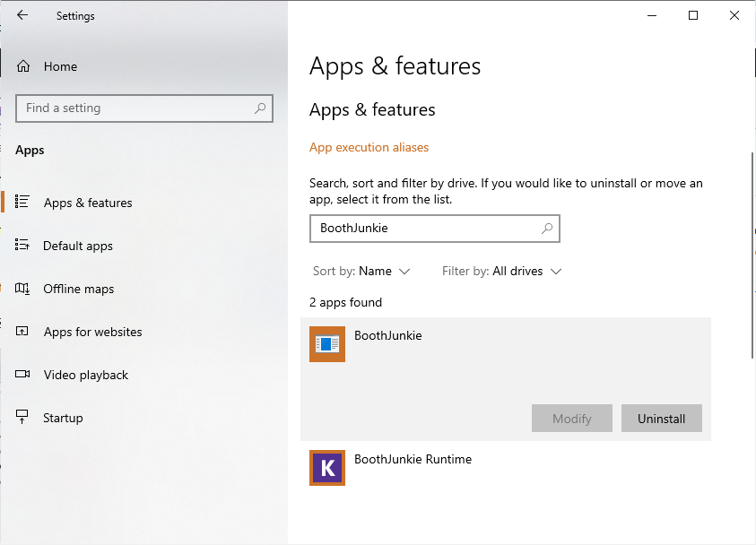Click the Offline maps map icon
This screenshot has height=545, width=756.
tap(22, 288)
